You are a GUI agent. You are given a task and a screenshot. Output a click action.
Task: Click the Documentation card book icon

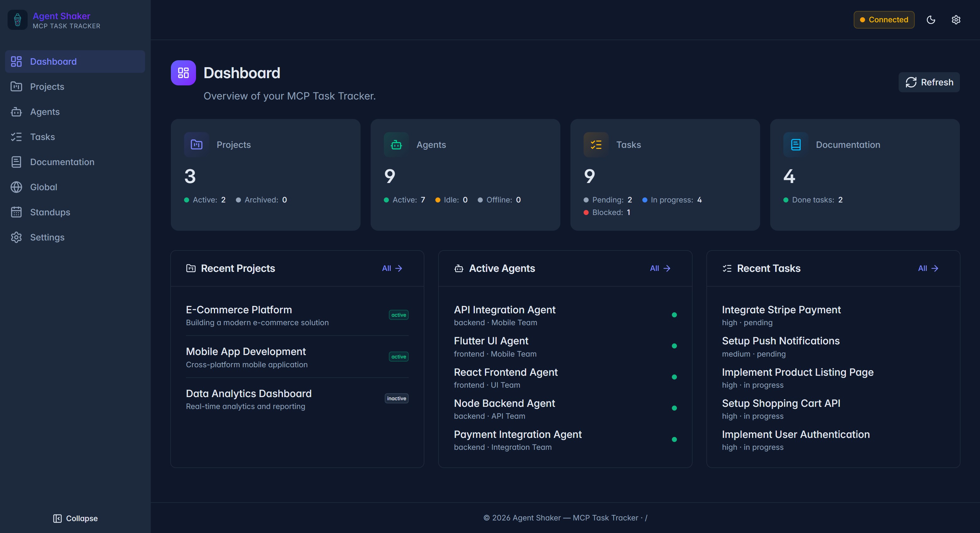click(x=796, y=144)
